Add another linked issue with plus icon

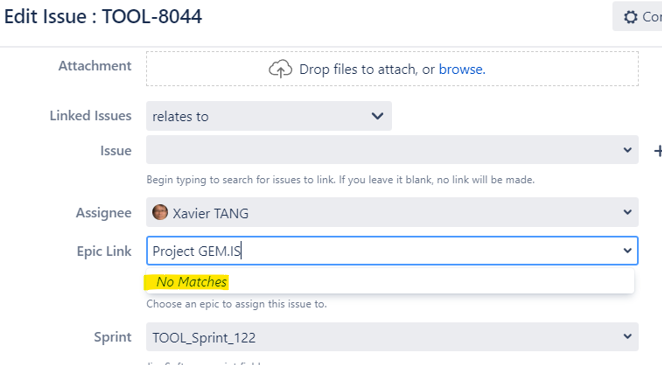click(658, 151)
